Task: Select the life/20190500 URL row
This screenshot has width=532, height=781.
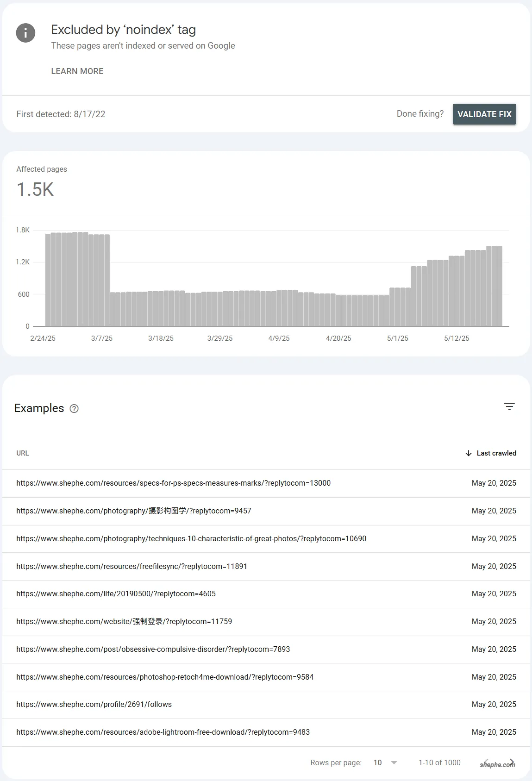Action: click(116, 594)
